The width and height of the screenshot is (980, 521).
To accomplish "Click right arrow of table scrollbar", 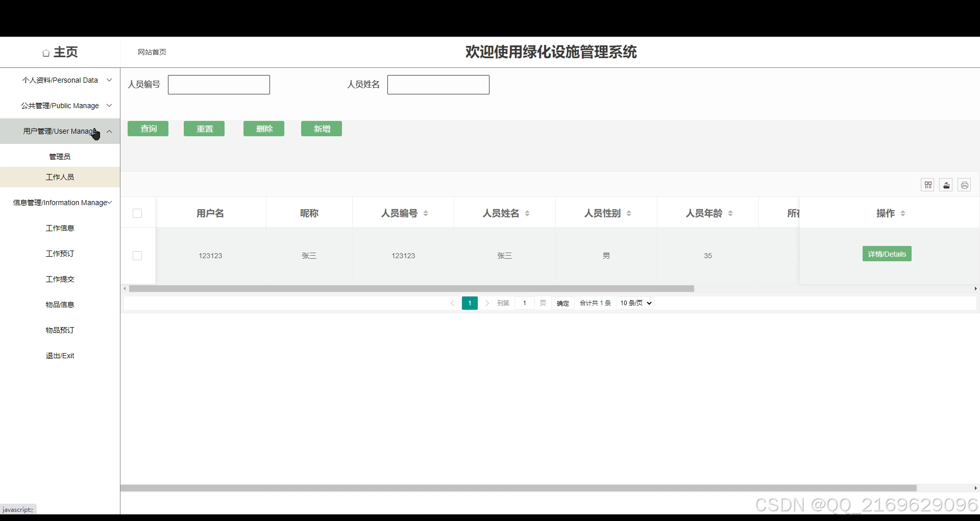I will point(975,289).
